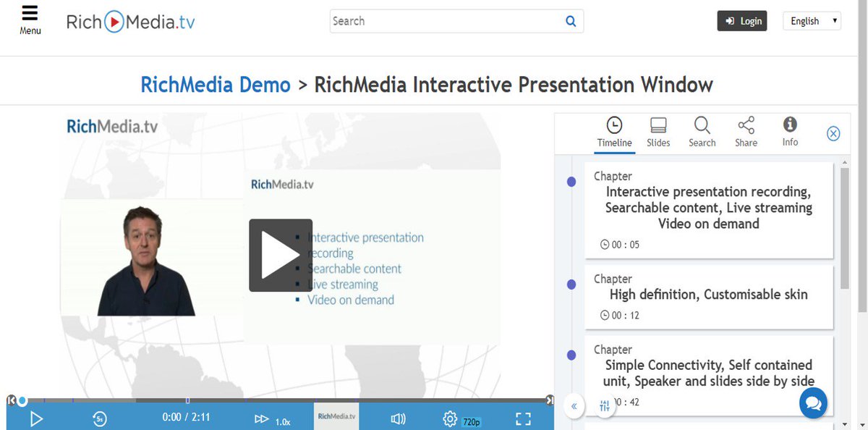Screen dimensions: 868x430
Task: Close the interactive sidebar panel
Action: point(833,133)
